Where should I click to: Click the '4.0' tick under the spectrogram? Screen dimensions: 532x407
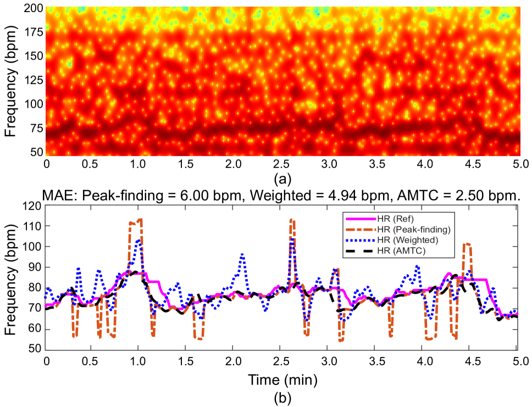click(425, 164)
